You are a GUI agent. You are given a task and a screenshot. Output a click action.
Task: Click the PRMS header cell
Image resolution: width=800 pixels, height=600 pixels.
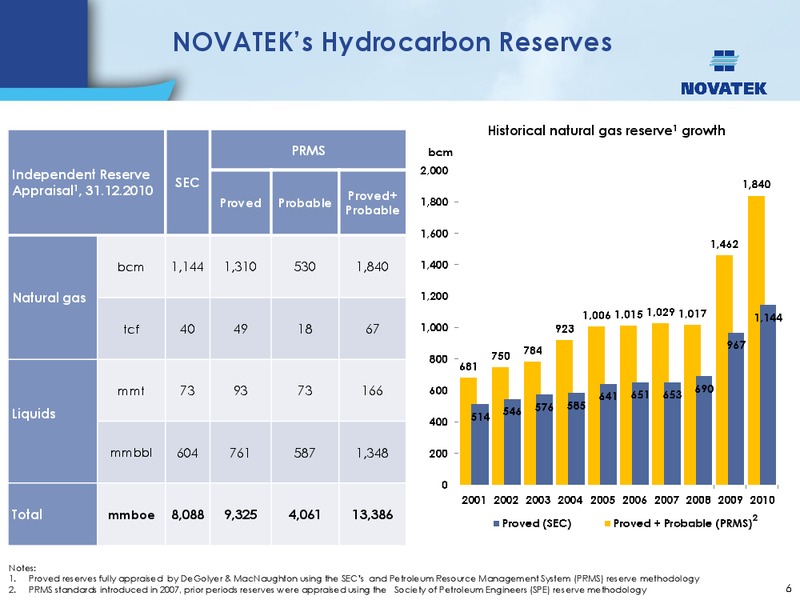(x=308, y=150)
